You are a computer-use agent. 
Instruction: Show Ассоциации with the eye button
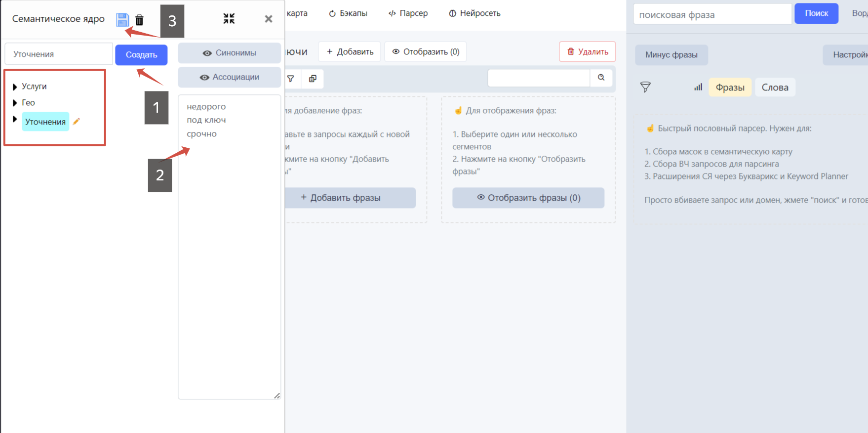229,77
